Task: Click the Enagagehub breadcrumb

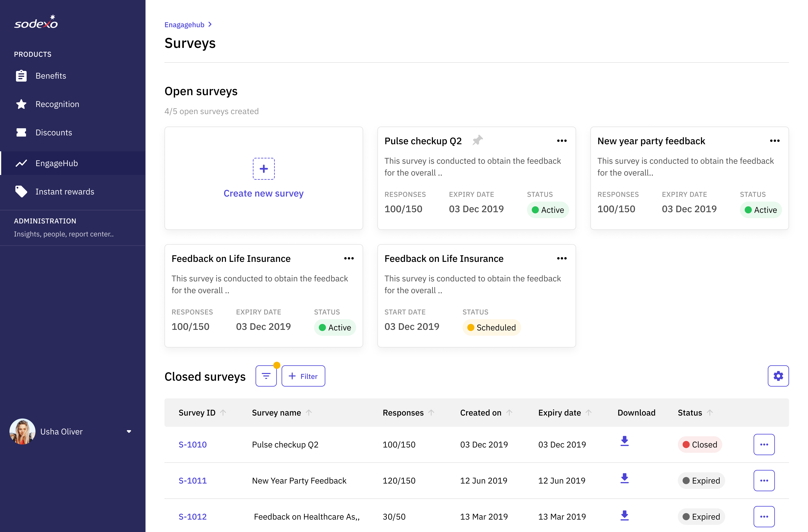Action: tap(184, 25)
